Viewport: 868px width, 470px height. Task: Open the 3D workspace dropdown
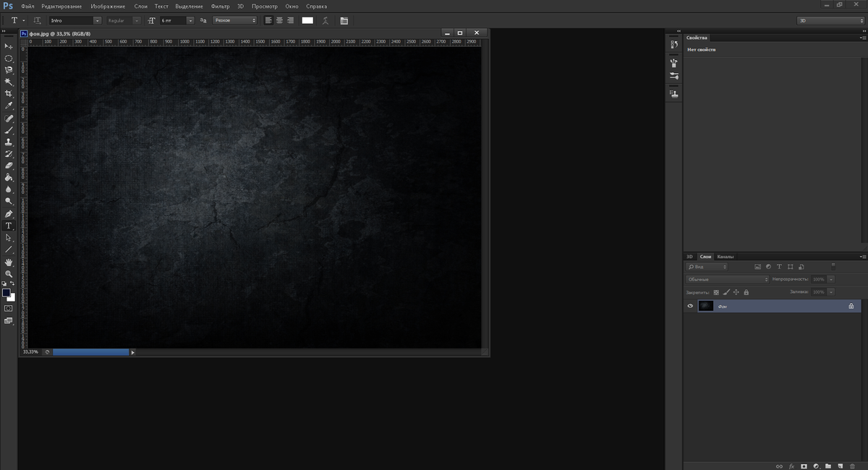click(830, 20)
